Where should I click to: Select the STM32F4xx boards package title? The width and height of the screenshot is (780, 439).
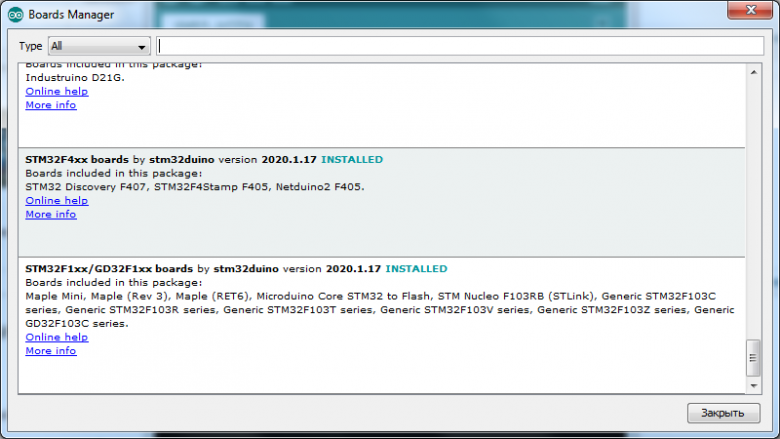point(77,160)
